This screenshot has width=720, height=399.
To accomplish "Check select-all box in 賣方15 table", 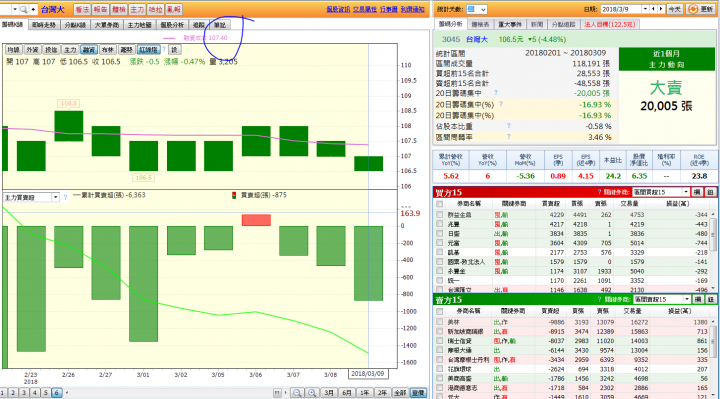I will (439, 311).
